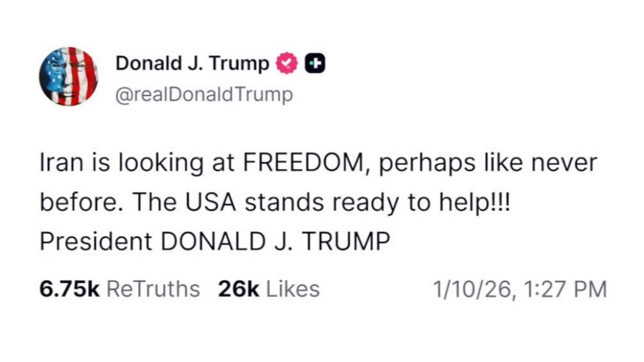Click the Donald J. Trump profile avatar

click(68, 76)
